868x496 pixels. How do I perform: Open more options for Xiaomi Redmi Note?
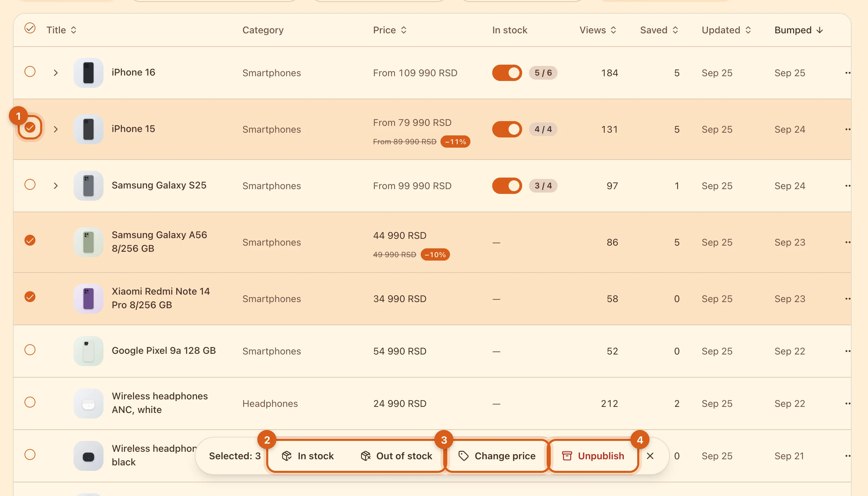pyautogui.click(x=848, y=299)
